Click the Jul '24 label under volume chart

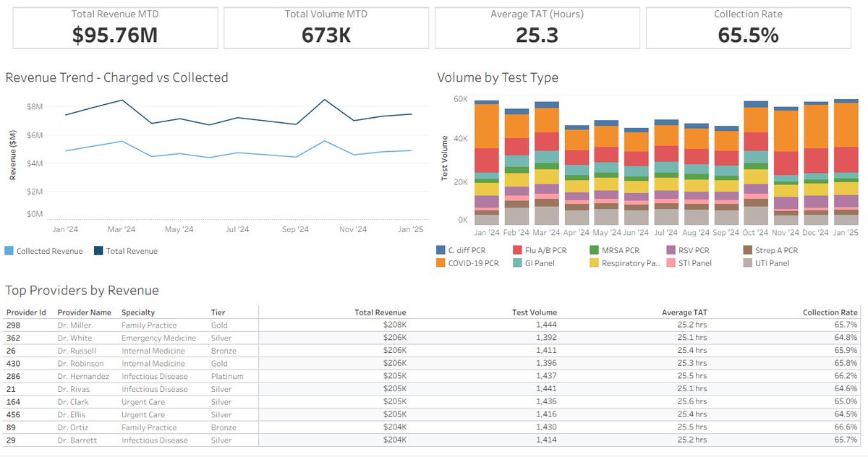(666, 233)
